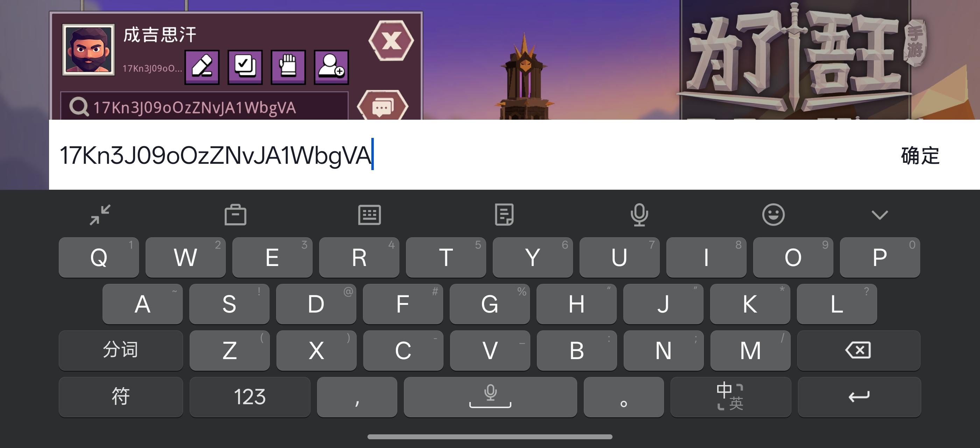Viewport: 980px width, 448px height.
Task: Tap the pencil edit name icon
Action: [x=202, y=67]
